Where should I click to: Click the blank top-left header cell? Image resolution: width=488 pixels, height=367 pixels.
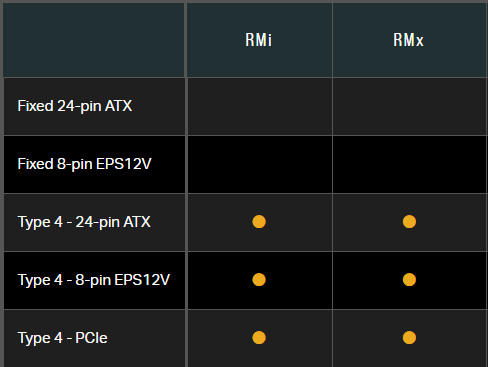coord(94,40)
